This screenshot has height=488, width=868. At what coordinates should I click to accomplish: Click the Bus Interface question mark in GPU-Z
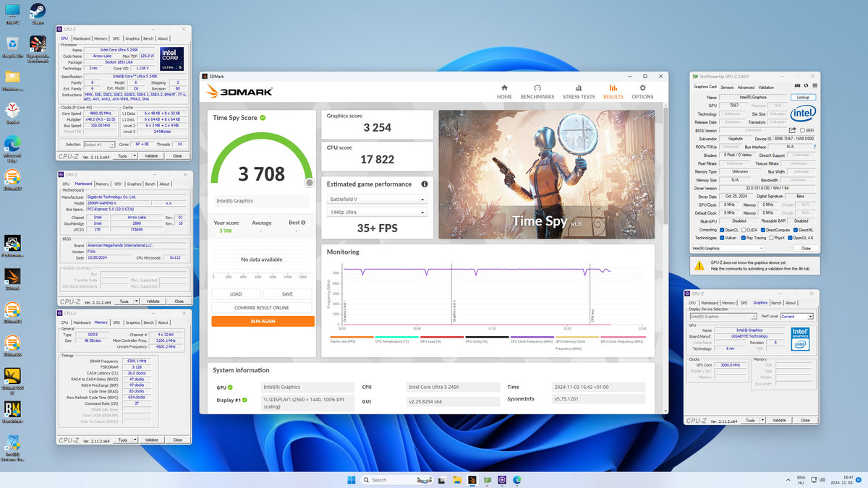813,147
